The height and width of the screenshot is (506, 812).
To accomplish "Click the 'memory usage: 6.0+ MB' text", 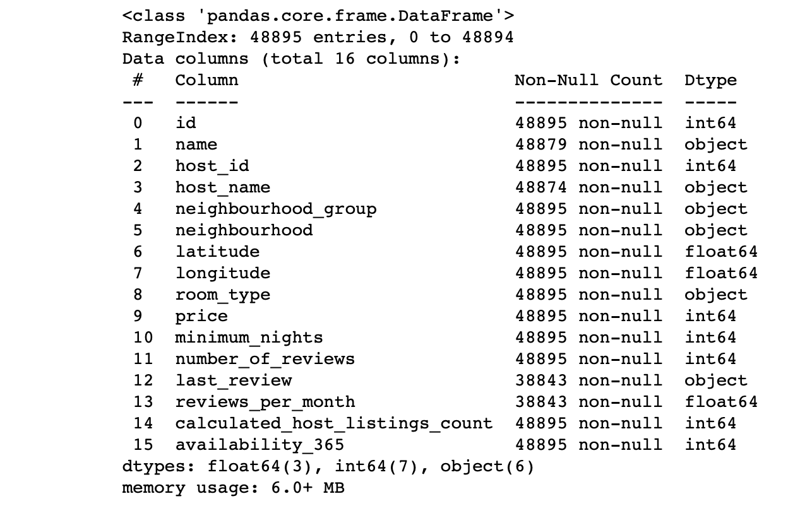I will [233, 488].
